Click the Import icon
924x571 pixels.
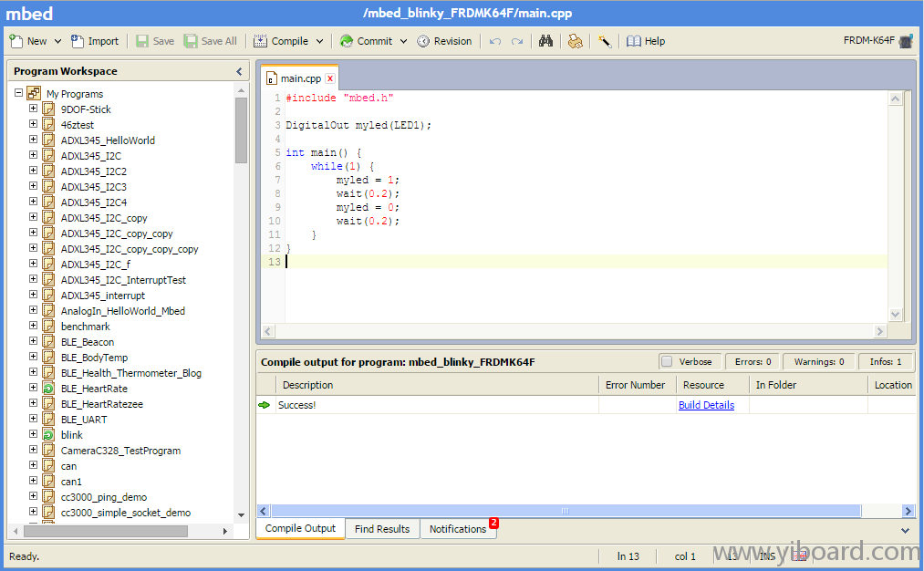(x=78, y=41)
